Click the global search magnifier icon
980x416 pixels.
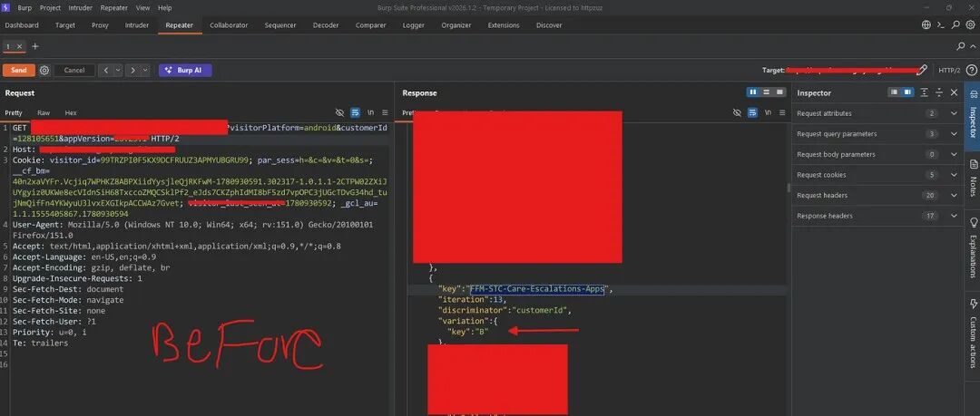tap(955, 25)
